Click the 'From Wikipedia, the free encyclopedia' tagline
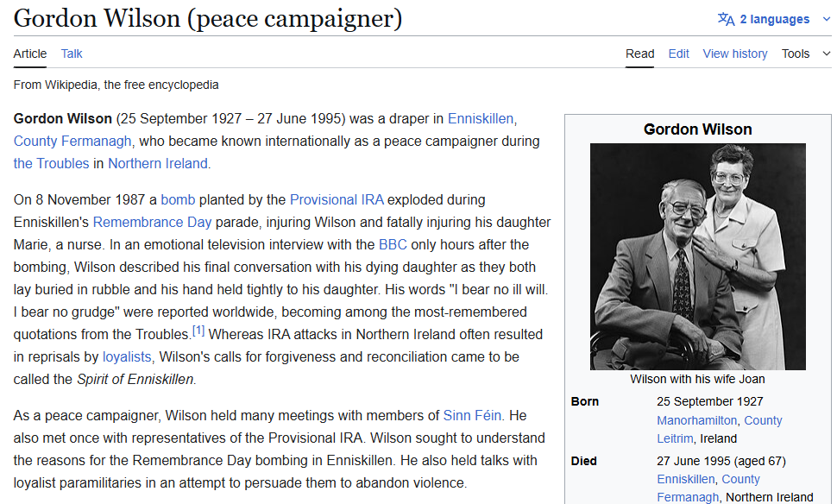837x504 pixels. click(116, 85)
